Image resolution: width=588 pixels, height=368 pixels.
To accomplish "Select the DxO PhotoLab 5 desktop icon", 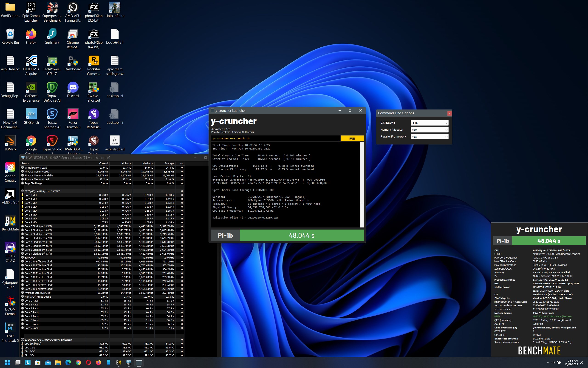I will (10, 333).
